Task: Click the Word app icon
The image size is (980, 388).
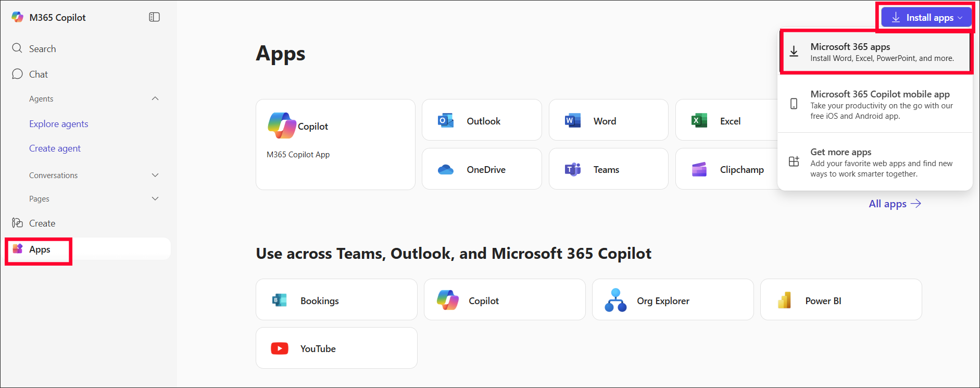Action: pyautogui.click(x=573, y=121)
